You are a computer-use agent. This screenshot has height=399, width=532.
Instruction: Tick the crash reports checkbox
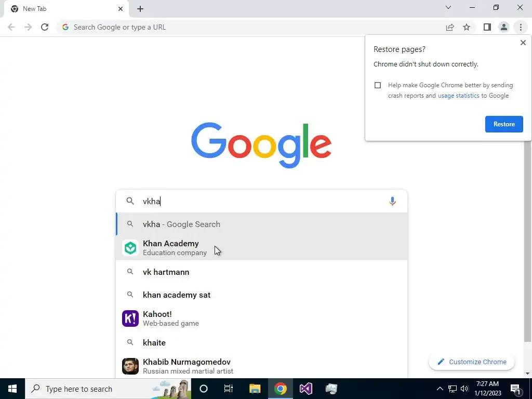point(378,85)
